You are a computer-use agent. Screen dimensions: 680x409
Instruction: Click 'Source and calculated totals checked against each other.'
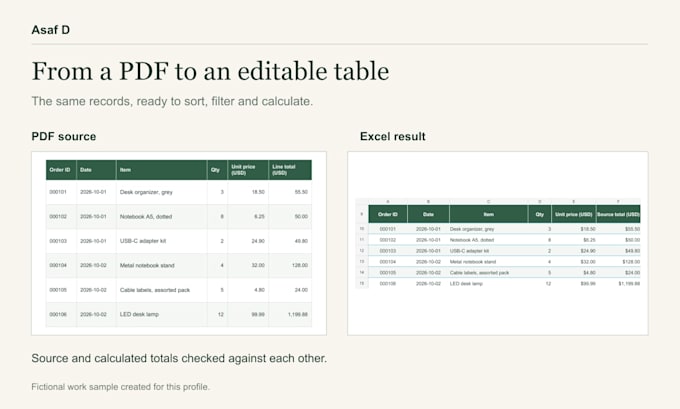point(179,358)
